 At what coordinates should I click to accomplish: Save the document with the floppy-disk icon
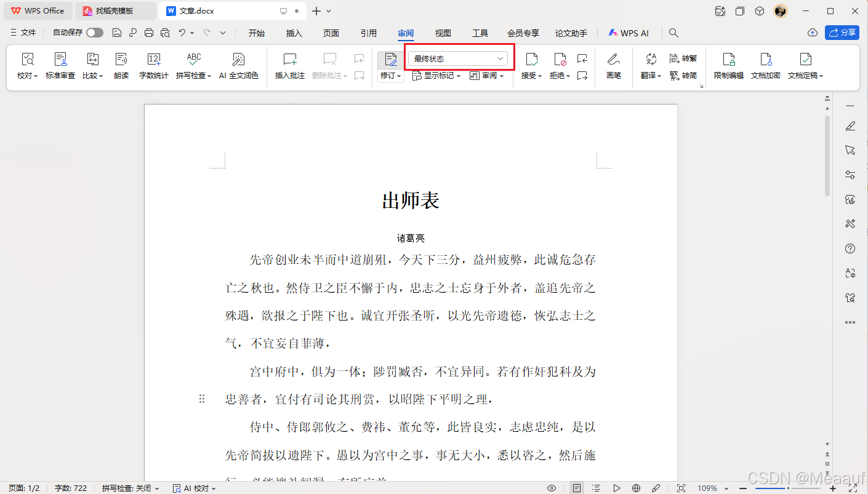117,33
